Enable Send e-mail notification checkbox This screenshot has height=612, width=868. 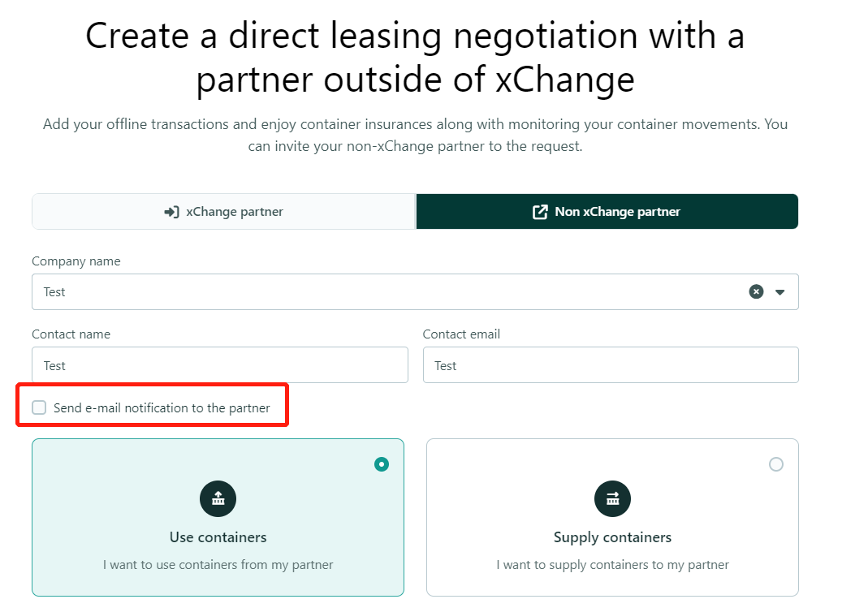click(x=39, y=407)
